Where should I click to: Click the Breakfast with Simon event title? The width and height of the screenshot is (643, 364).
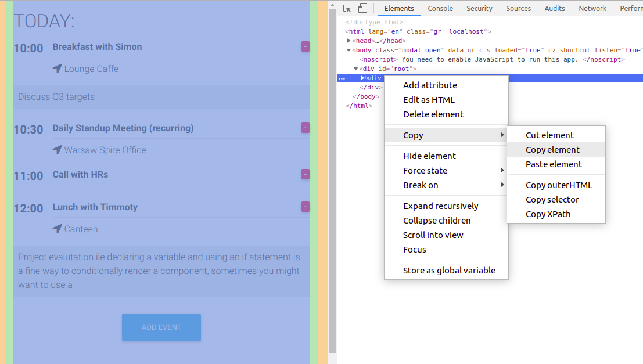point(97,46)
